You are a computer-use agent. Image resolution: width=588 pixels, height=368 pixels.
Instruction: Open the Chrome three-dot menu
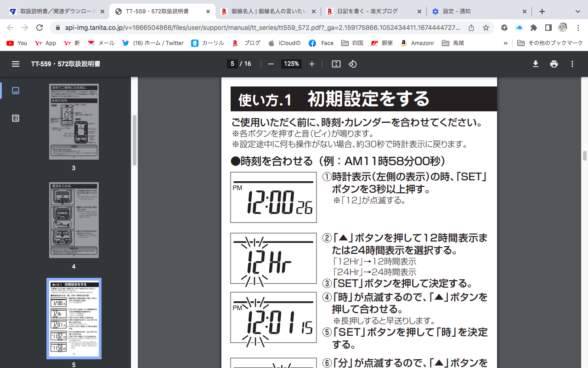578,28
